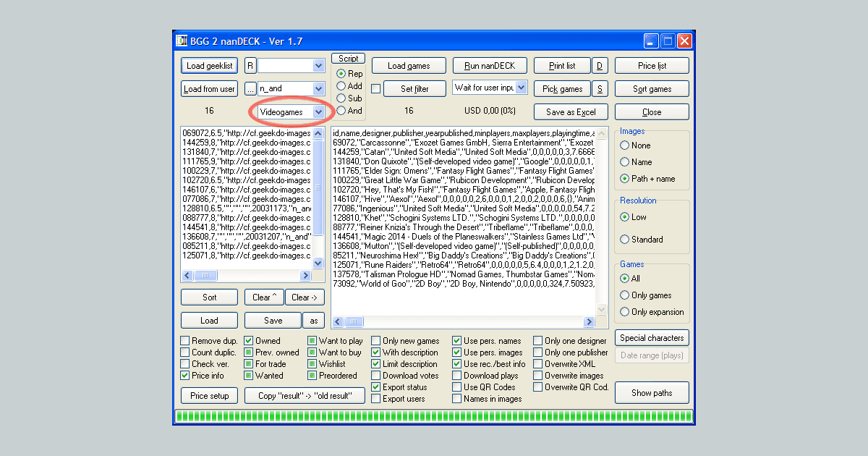Select the "Only games" option under Games

pyautogui.click(x=625, y=295)
